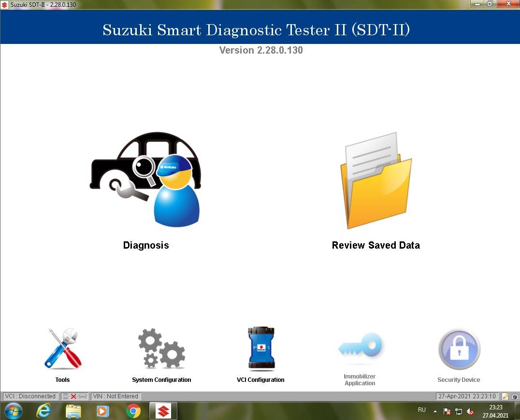Launch Google Chrome from taskbar
520x420 pixels.
(133, 411)
